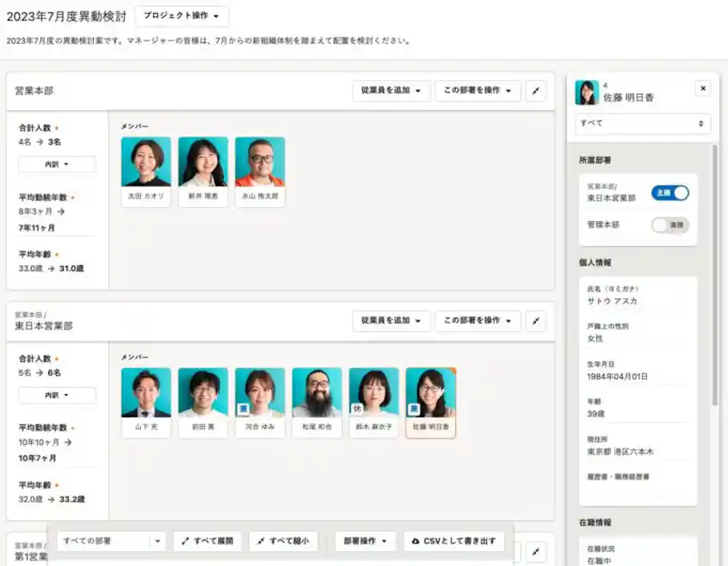This screenshot has width=728, height=566.
Task: Enable the 兼務 toggle for 管理本部
Action: (670, 224)
